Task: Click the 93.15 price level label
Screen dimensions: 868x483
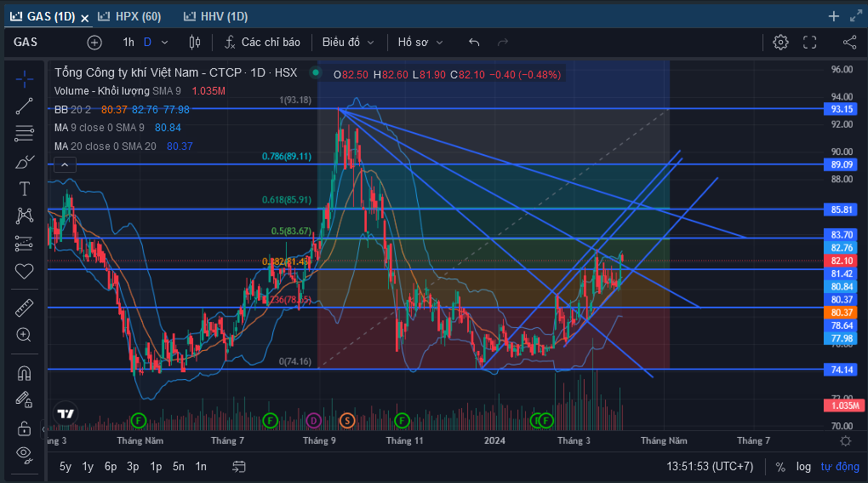Action: [841, 109]
